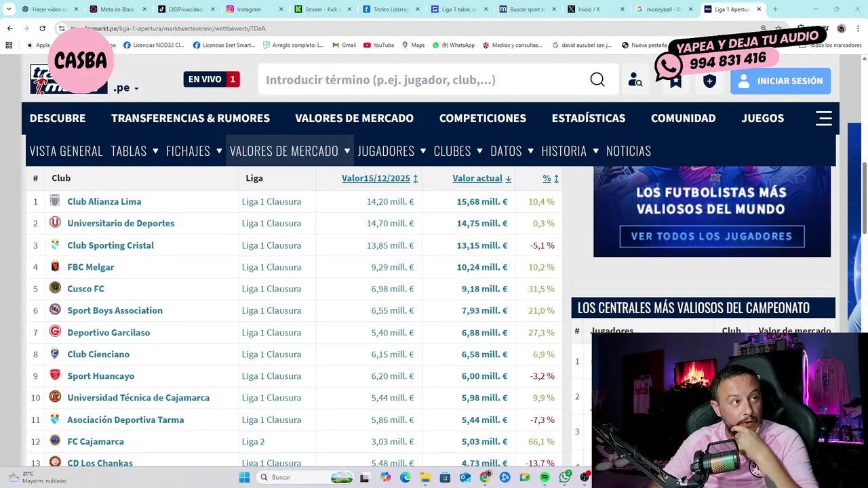Click the EN VIVO live button
This screenshot has width=868, height=488.
tap(212, 79)
